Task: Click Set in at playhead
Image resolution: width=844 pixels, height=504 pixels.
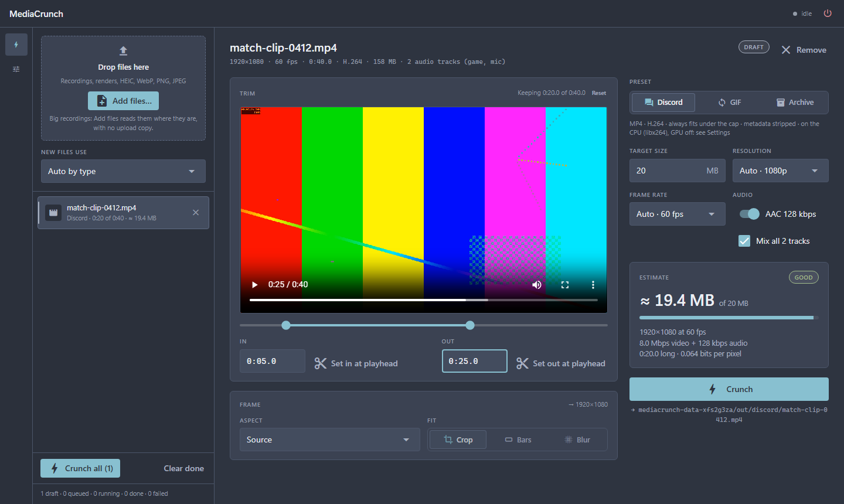Action: pos(356,363)
